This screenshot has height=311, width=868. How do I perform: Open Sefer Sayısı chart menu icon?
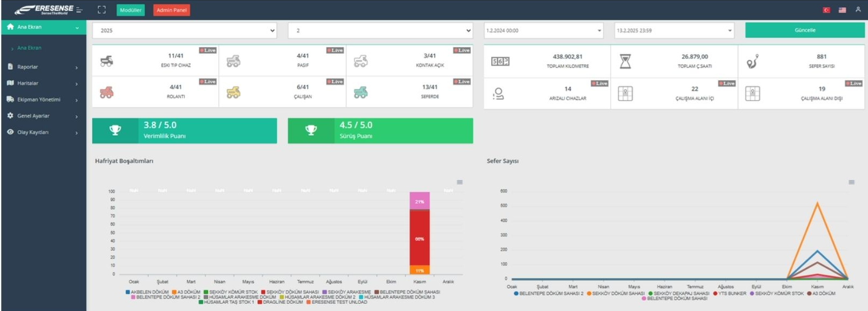click(x=851, y=182)
